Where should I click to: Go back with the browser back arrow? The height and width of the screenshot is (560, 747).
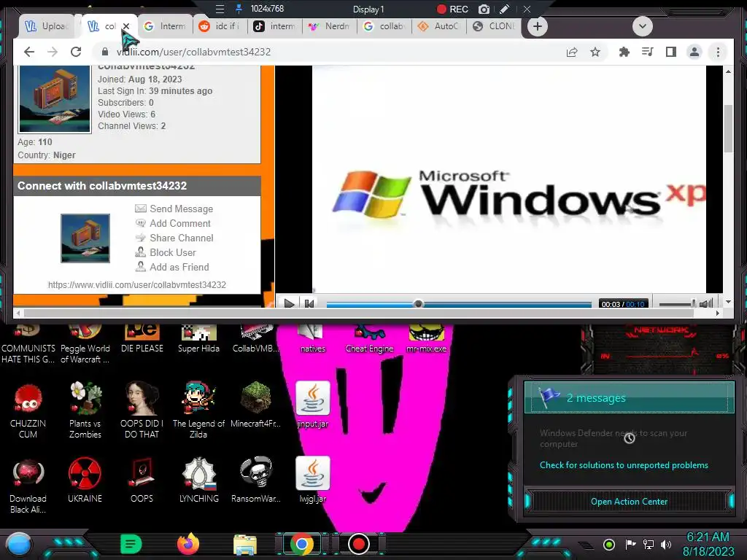click(29, 52)
